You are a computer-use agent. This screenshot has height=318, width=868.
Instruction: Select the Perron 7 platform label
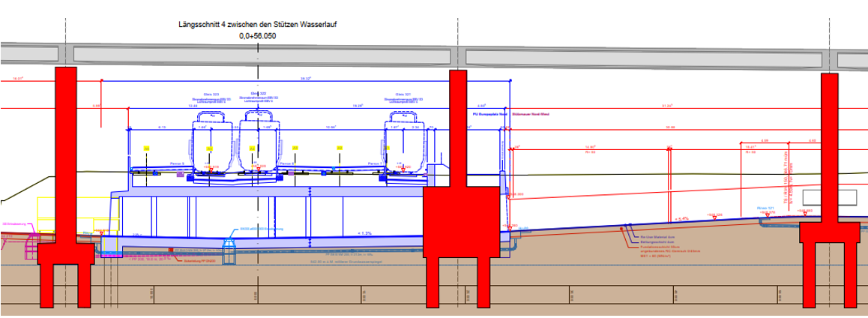tap(375, 163)
